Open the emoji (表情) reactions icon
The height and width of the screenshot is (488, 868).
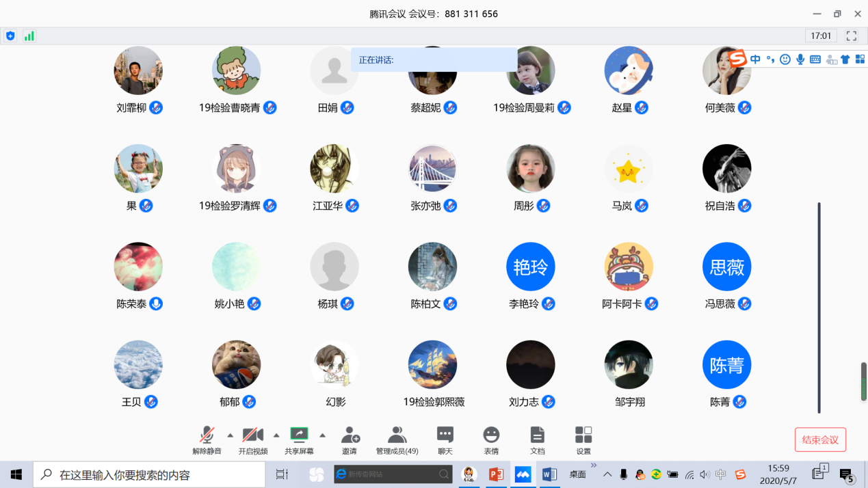tap(491, 439)
